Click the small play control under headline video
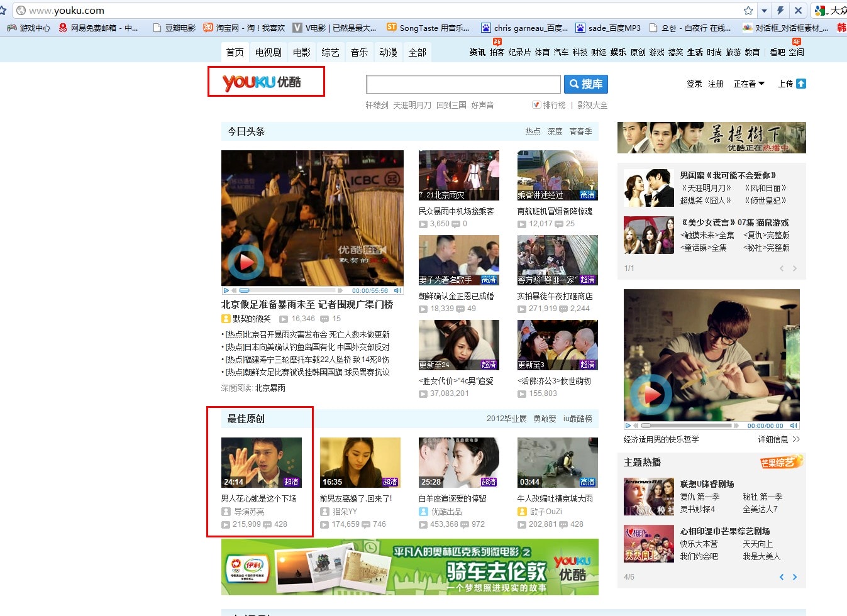This screenshot has height=616, width=847. click(226, 290)
